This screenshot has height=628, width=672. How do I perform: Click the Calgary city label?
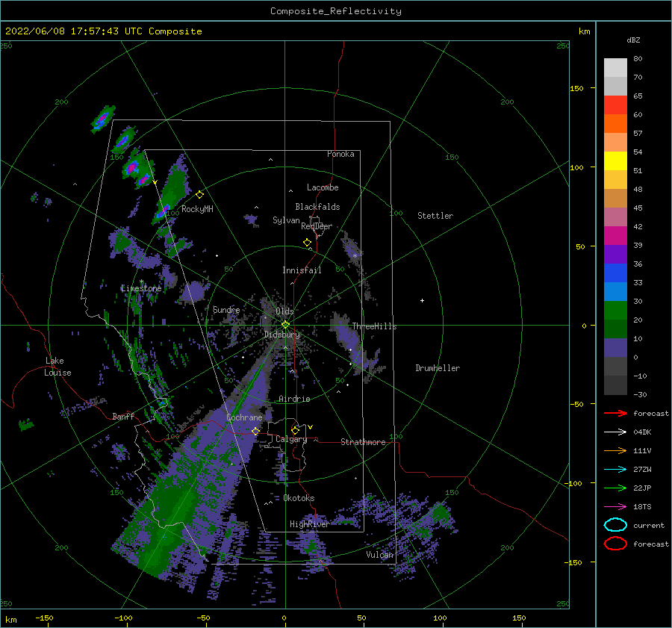291,439
